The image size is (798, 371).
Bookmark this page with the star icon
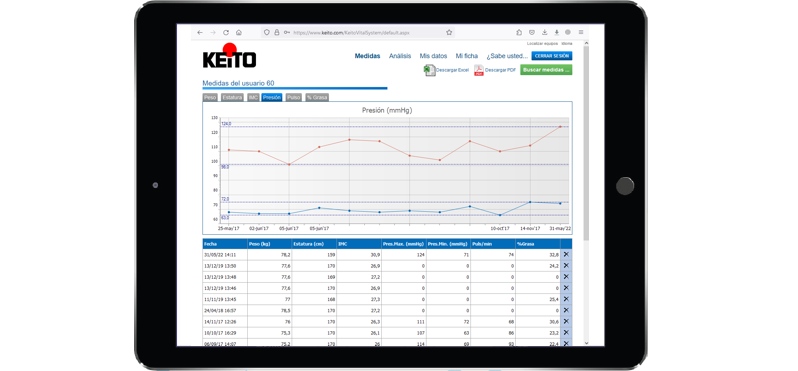point(449,33)
